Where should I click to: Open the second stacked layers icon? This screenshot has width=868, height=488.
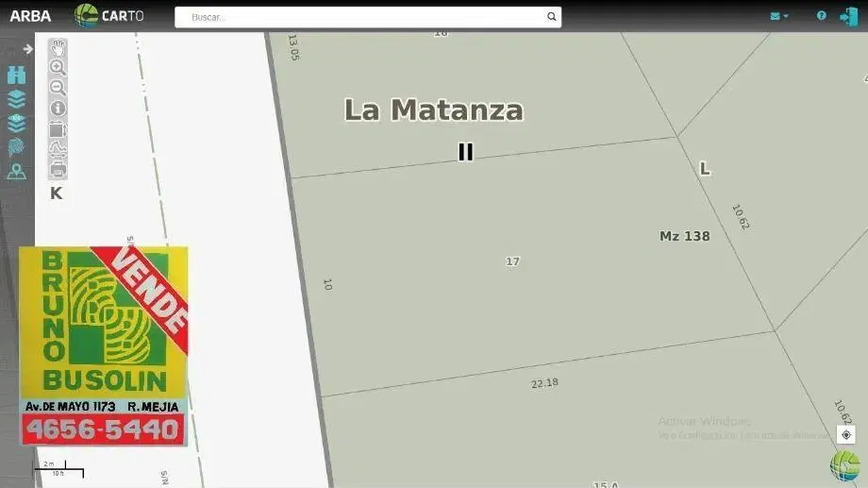(x=17, y=123)
